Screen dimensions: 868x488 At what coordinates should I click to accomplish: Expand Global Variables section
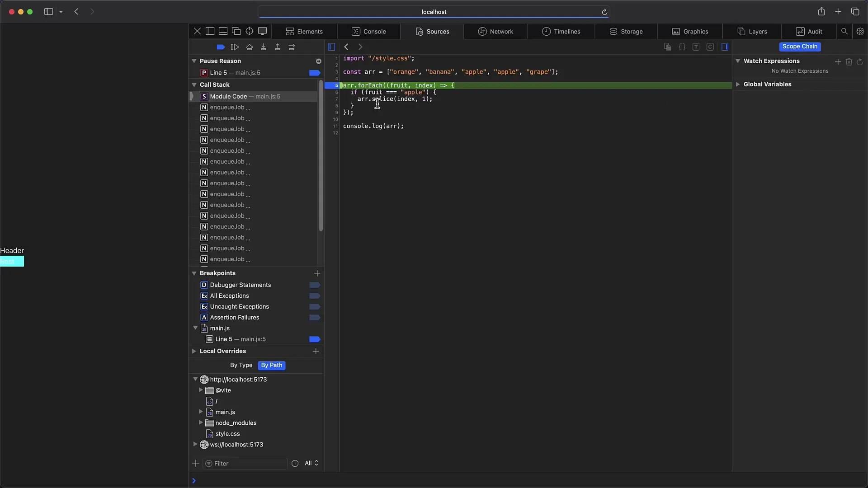(x=738, y=84)
